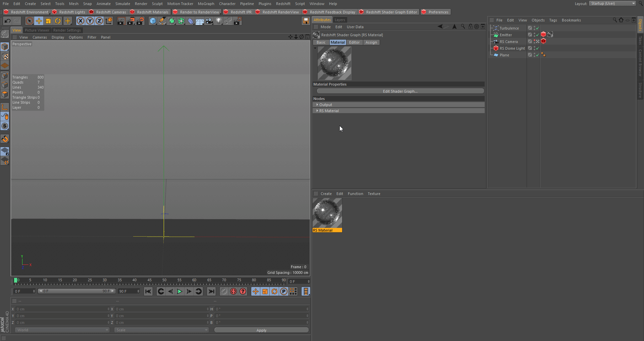The image size is (644, 341).
Task: Toggle Plane visibility dots in Object Manager
Action: (534, 55)
